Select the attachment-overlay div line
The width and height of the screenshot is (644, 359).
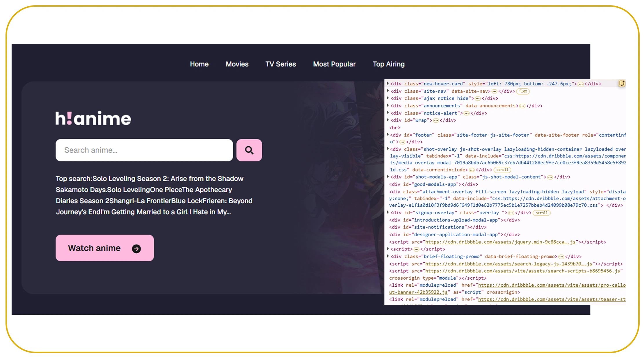click(507, 198)
